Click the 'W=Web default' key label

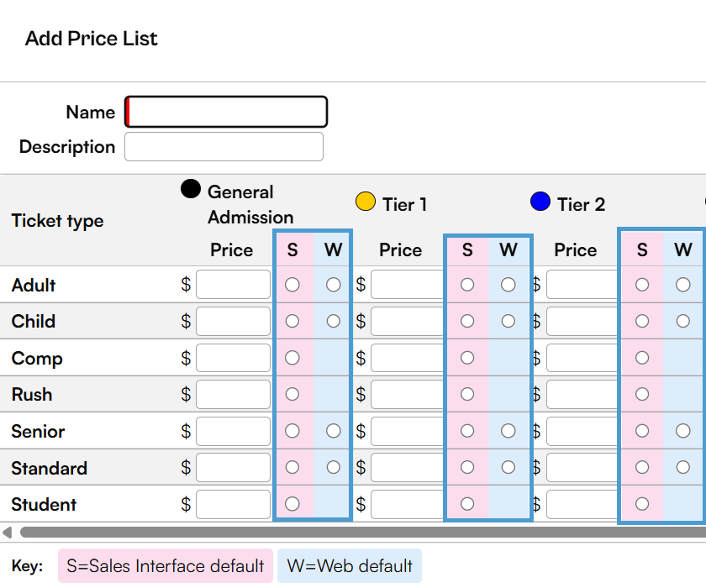(350, 565)
